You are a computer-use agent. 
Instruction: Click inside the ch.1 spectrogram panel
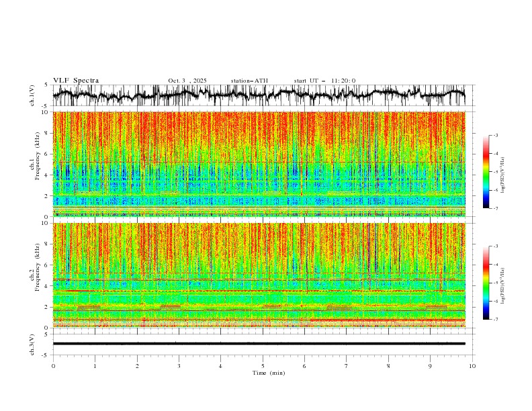[259, 164]
